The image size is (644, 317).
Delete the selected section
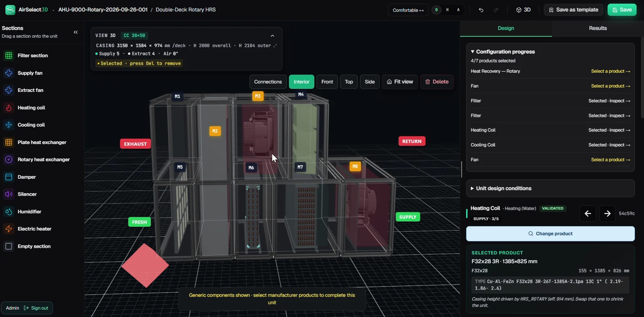(437, 82)
